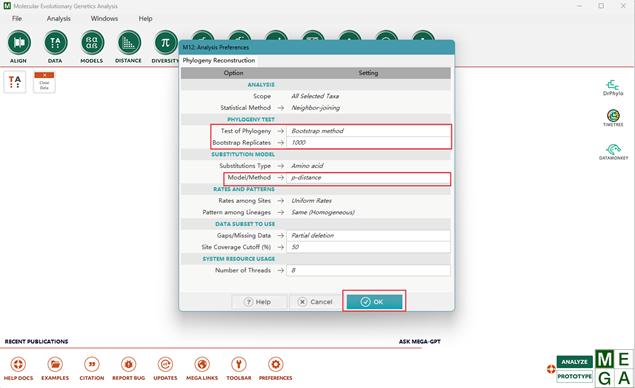Click RECENT PUBLICATIONS heading
Image resolution: width=635 pixels, height=388 pixels.
tap(36, 341)
